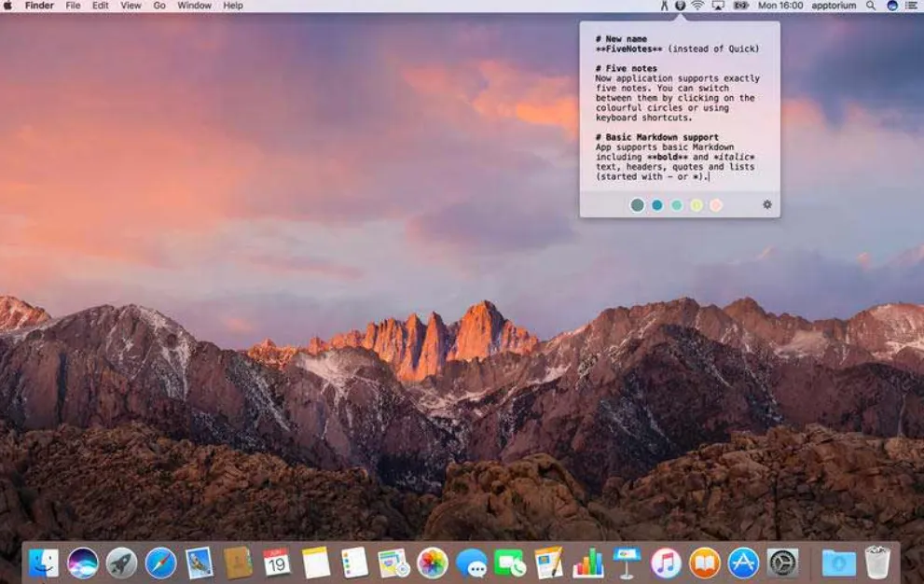Launch Siri from the Dock
The width and height of the screenshot is (924, 584).
82,563
